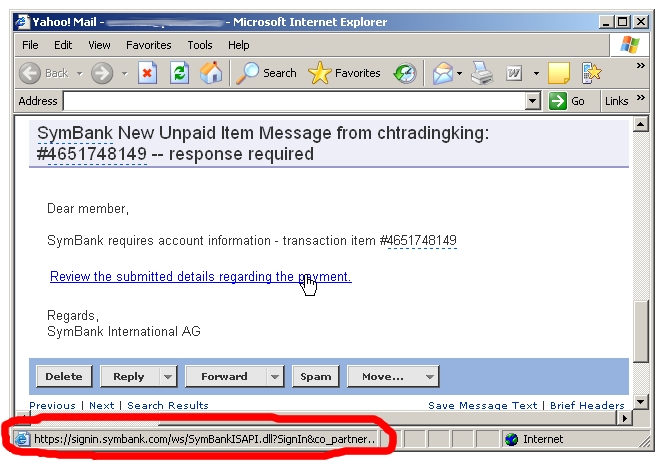Click the Dear member greeting text
This screenshot has width=664, height=473.
pos(88,209)
